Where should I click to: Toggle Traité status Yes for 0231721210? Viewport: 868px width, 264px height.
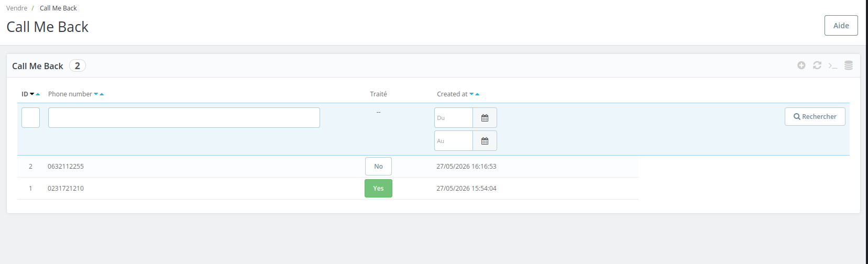(x=378, y=189)
